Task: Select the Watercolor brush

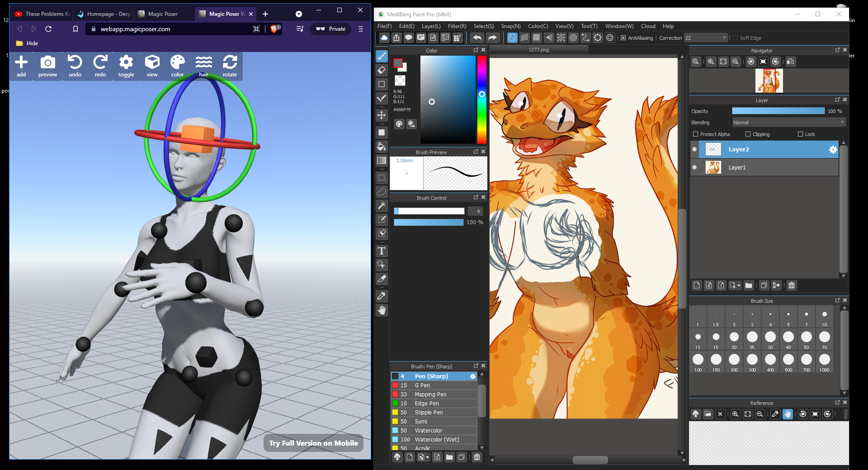Action: click(434, 431)
